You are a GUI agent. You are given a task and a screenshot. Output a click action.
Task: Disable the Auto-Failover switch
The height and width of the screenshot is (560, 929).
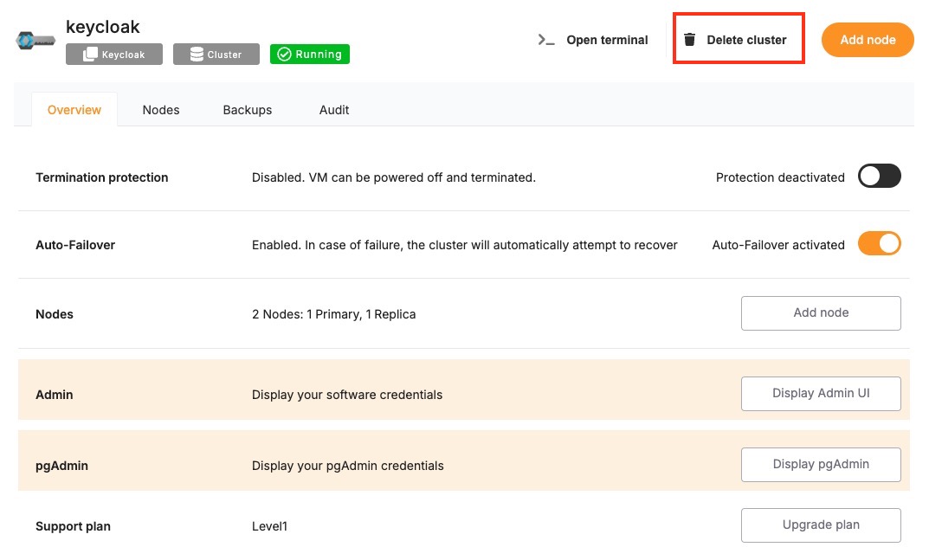click(x=879, y=244)
